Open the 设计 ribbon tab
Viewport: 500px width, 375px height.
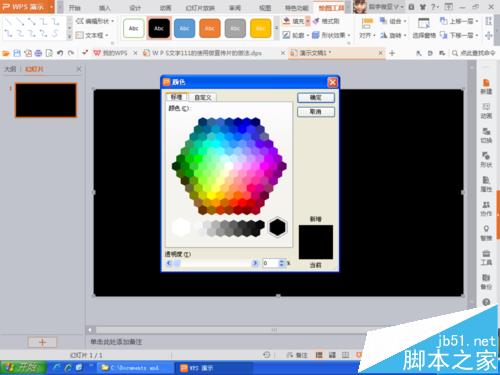point(135,8)
